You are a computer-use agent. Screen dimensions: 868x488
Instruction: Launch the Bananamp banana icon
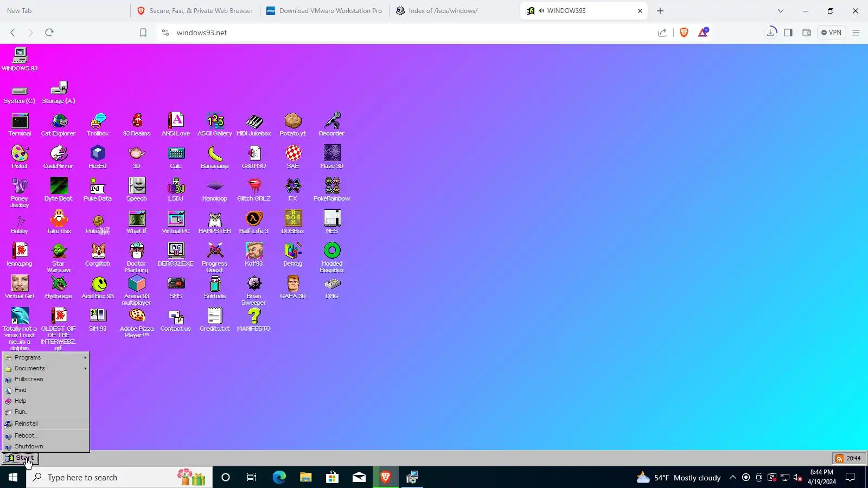(x=215, y=157)
